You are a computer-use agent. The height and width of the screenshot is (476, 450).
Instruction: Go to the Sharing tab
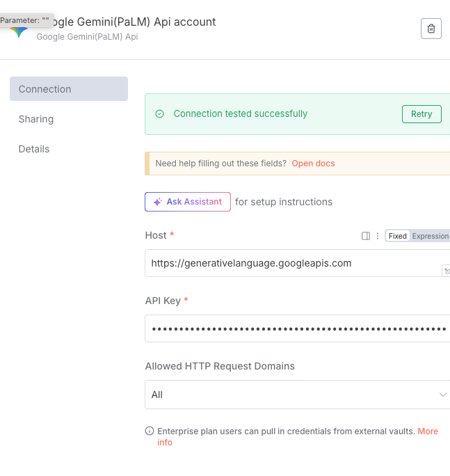coord(36,119)
